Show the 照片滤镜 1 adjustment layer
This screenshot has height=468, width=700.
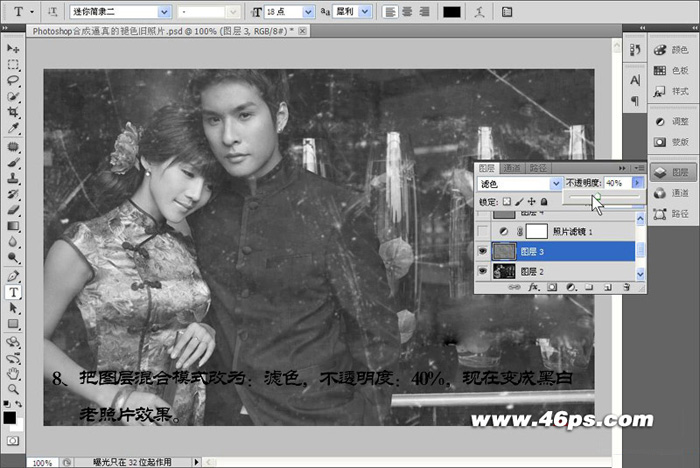coord(484,231)
